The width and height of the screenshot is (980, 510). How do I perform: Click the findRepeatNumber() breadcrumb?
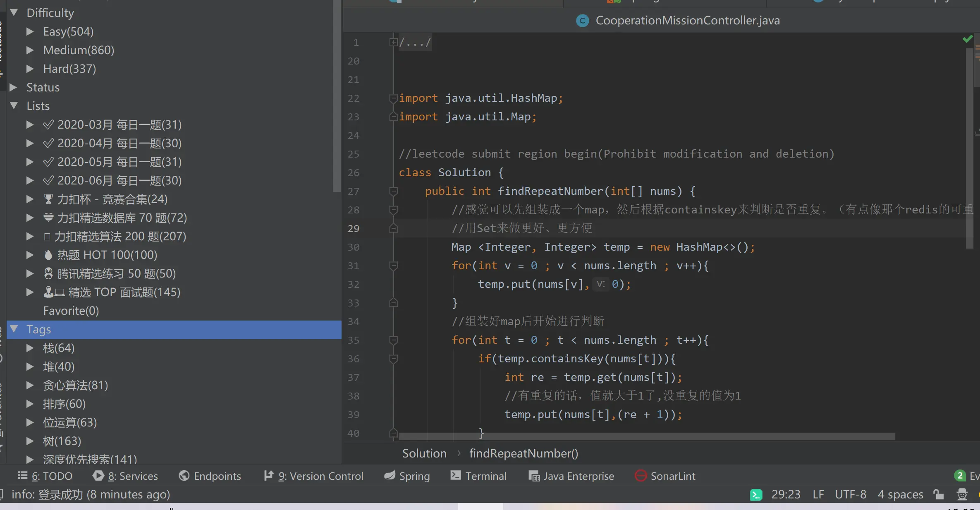[523, 453]
